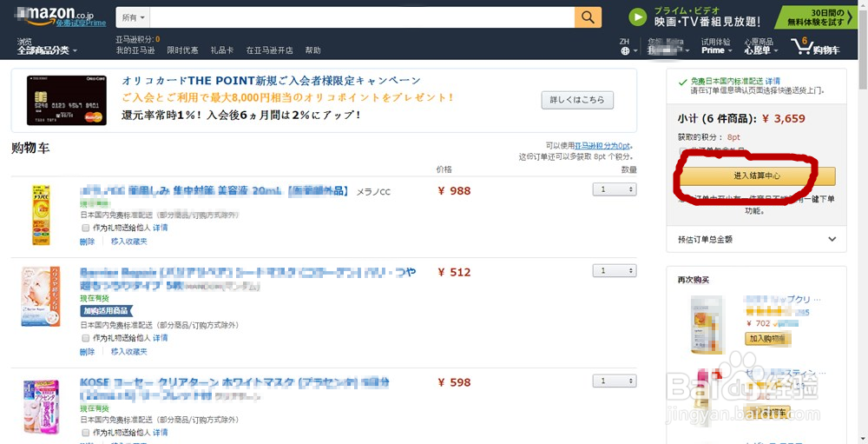The image size is (868, 444).
Task: Open the account dropdown in the header
Action: point(670,46)
